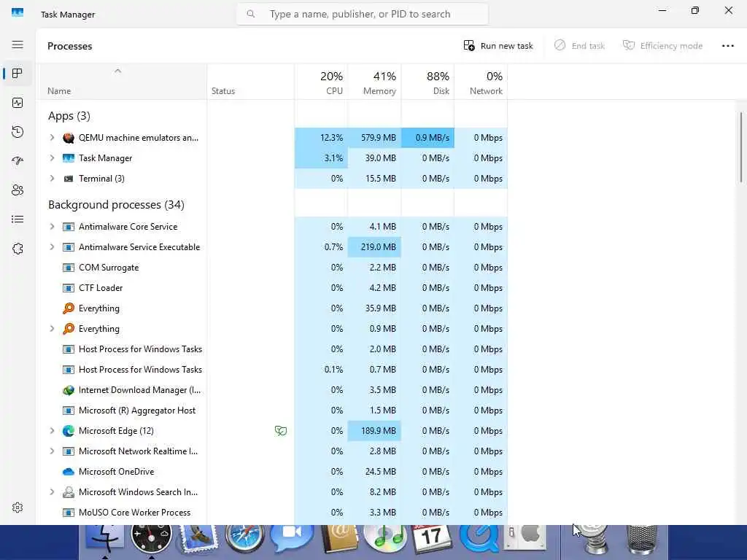Expand the second Everything process group
This screenshot has width=747, height=560.
tap(52, 329)
